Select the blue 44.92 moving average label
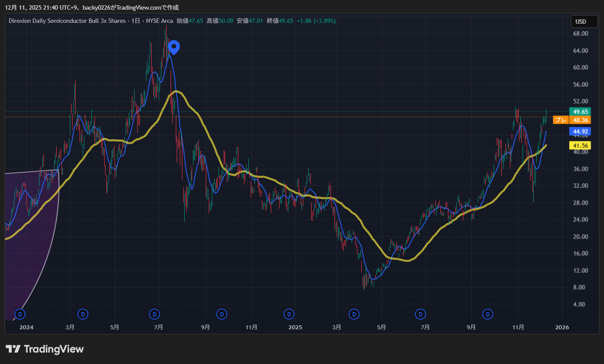 (580, 131)
